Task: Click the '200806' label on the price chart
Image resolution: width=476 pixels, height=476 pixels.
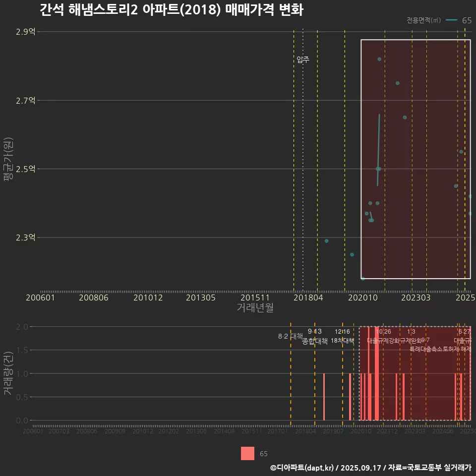Action: pos(94,297)
